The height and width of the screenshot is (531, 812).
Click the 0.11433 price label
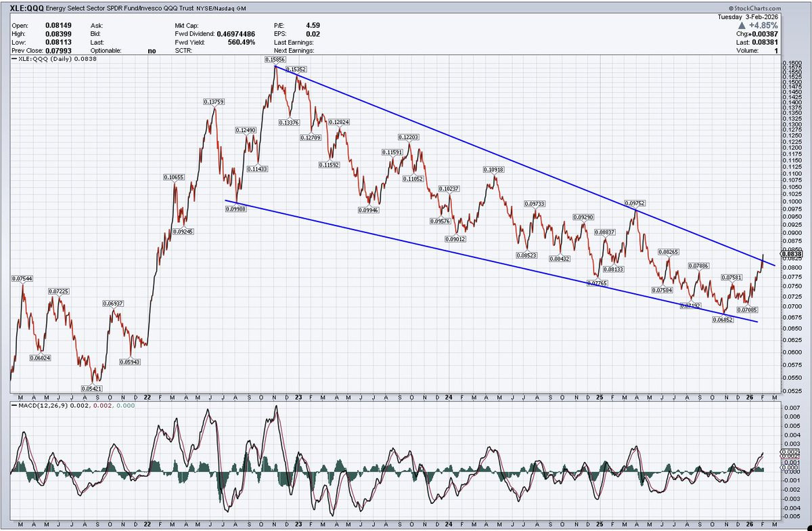[257, 168]
